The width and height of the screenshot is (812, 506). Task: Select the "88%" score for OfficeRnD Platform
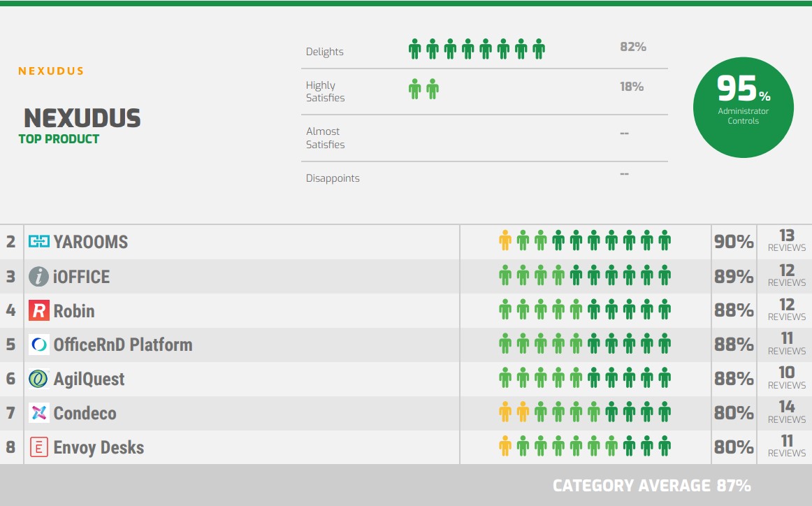tap(734, 345)
